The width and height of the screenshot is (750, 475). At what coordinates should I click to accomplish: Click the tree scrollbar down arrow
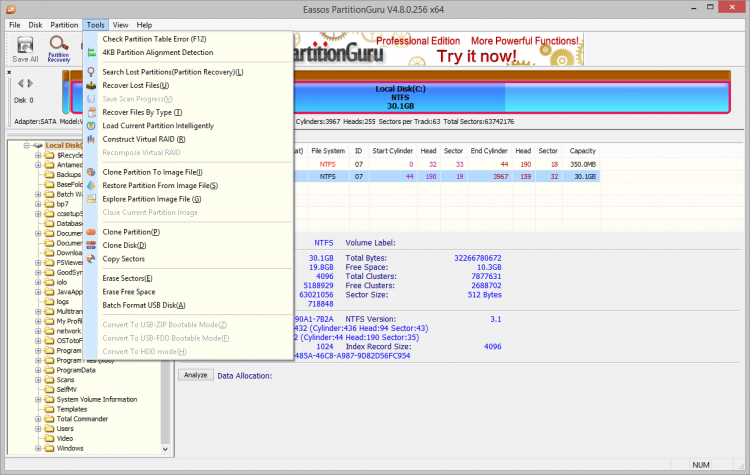[165, 449]
